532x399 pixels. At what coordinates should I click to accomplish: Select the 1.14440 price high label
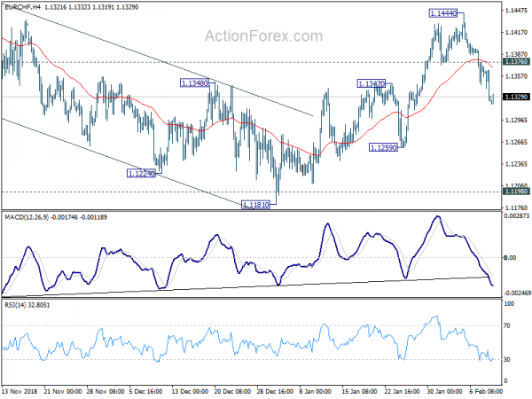coord(443,13)
